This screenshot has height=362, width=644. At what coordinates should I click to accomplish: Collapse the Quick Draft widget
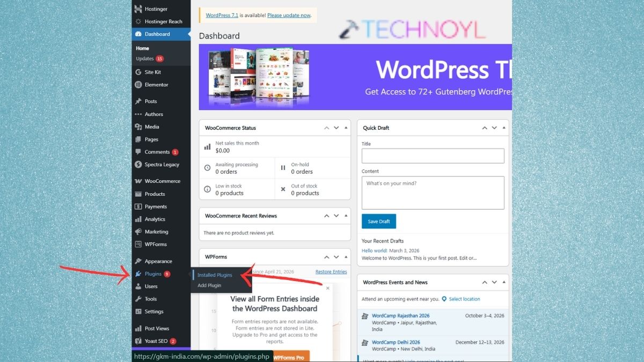click(x=503, y=128)
